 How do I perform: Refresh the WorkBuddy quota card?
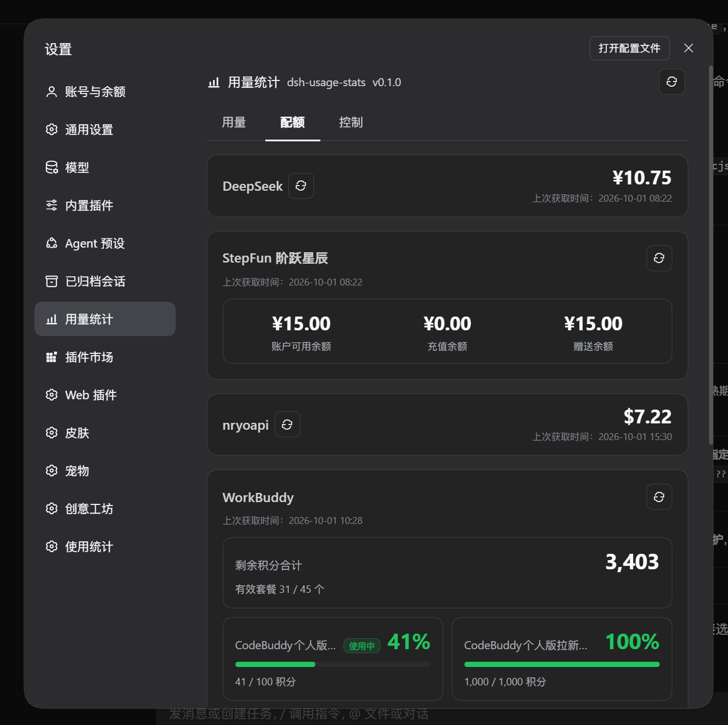(659, 496)
